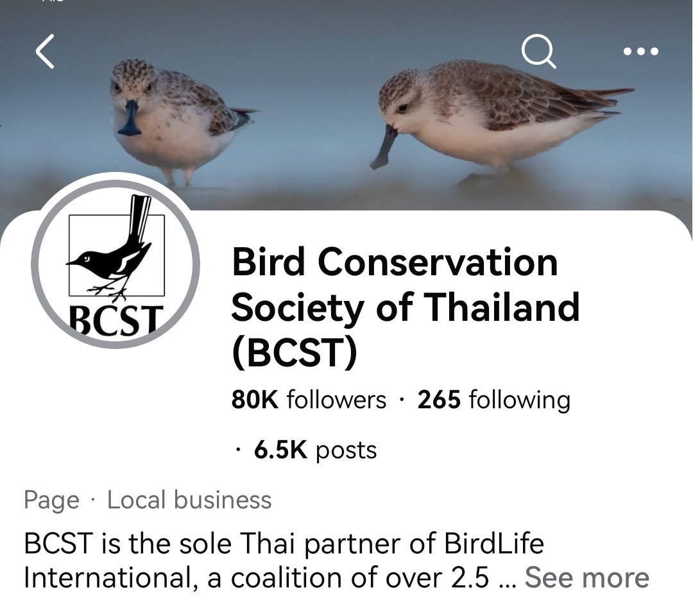The width and height of the screenshot is (693, 616).
Task: Open search with the magnifier icon
Action: pyautogui.click(x=538, y=51)
